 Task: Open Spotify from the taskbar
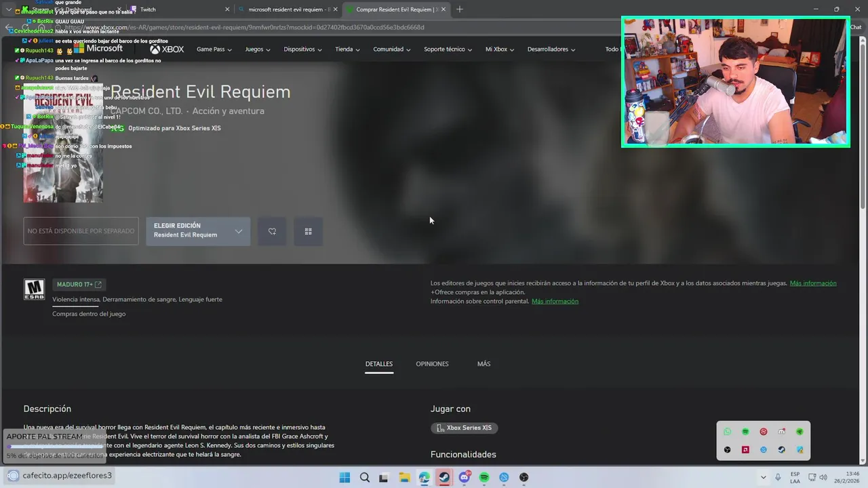pyautogui.click(x=484, y=477)
